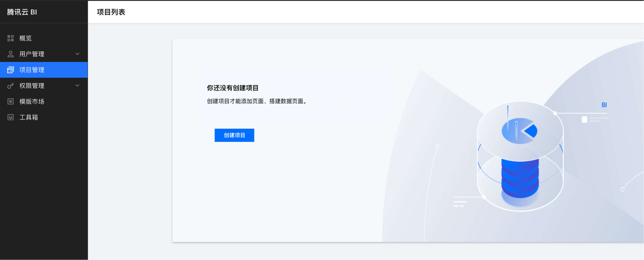Click the 腾讯云 BI logo title

click(22, 12)
